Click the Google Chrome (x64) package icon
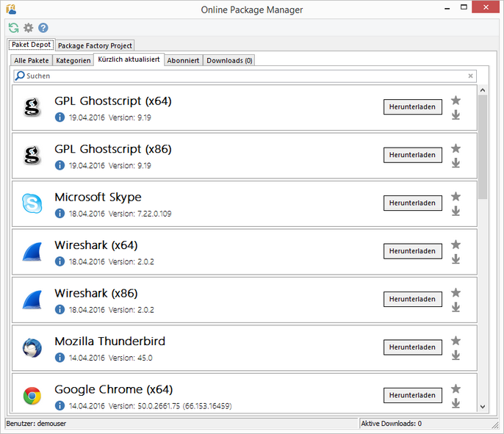 pos(32,396)
